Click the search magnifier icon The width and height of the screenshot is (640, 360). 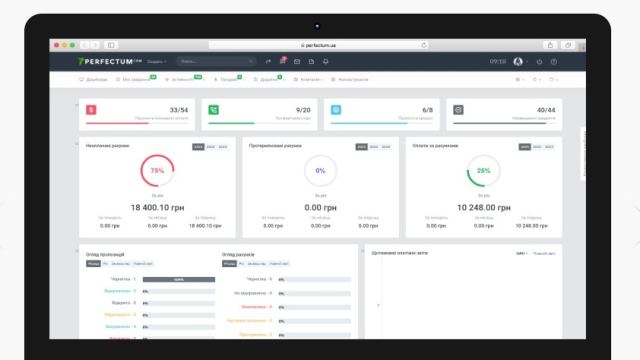pyautogui.click(x=251, y=62)
